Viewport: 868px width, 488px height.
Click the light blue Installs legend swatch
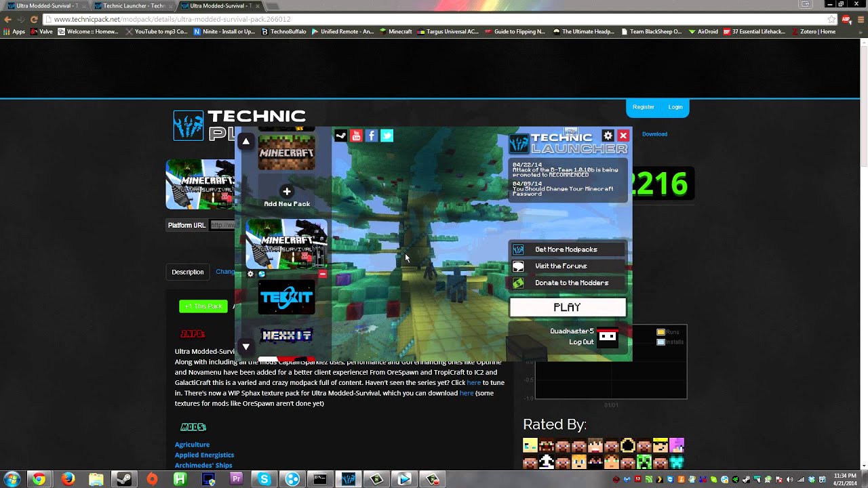coord(660,342)
